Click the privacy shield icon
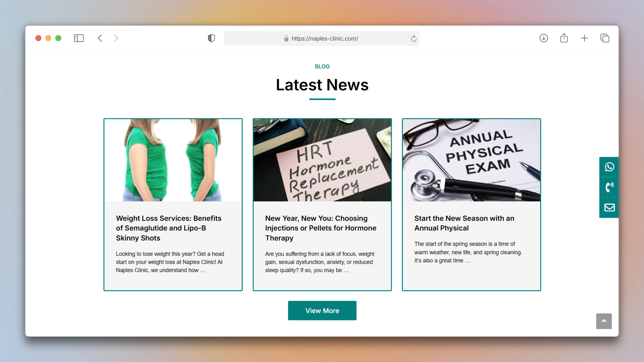The width and height of the screenshot is (644, 362). point(211,38)
